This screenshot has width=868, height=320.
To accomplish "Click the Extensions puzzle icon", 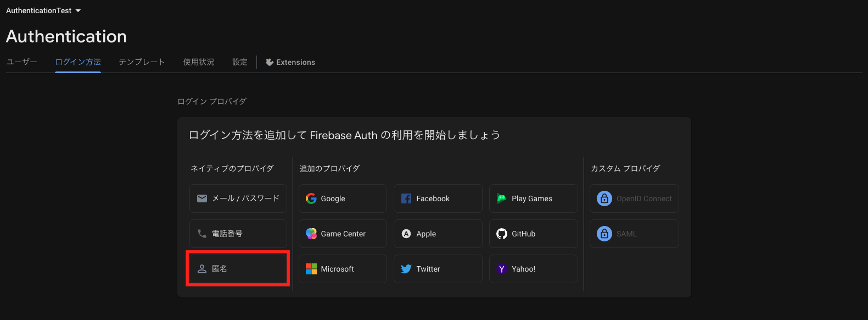I will pyautogui.click(x=270, y=62).
